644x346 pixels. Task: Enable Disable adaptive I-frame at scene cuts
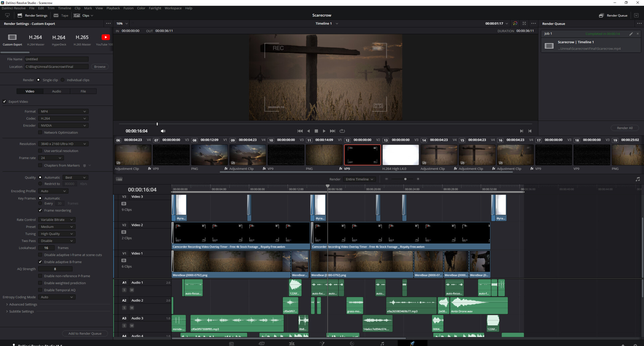tap(41, 255)
